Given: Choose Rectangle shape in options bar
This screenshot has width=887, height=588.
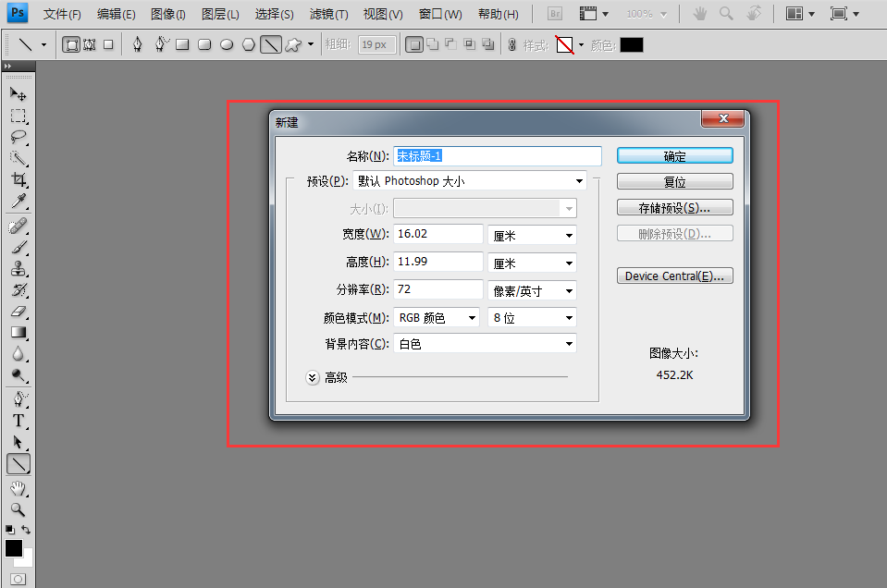Looking at the screenshot, I should pos(182,44).
